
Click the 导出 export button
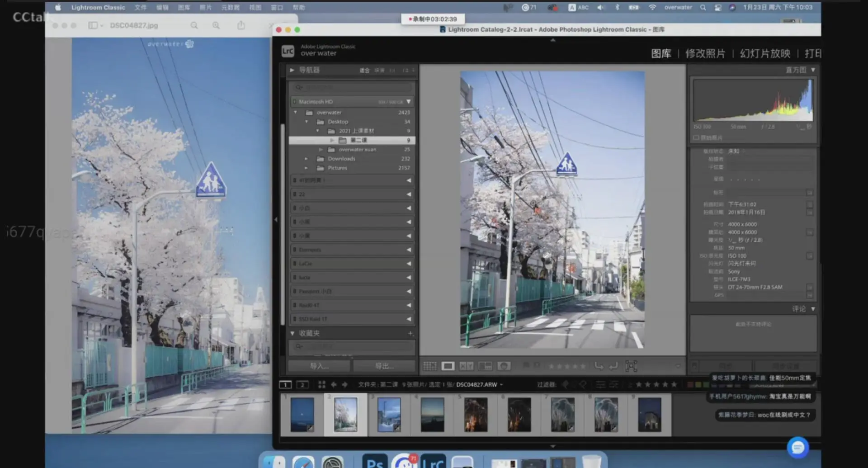pyautogui.click(x=384, y=366)
